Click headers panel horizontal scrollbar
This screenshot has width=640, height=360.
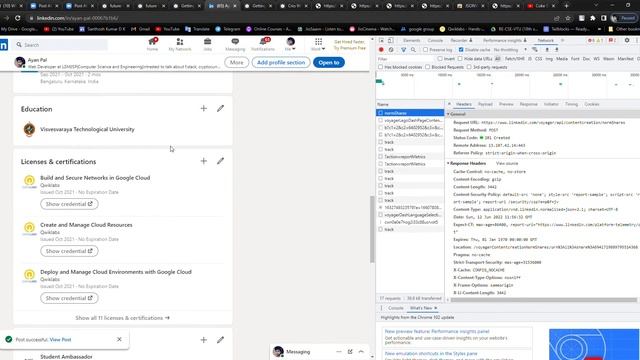click(544, 300)
